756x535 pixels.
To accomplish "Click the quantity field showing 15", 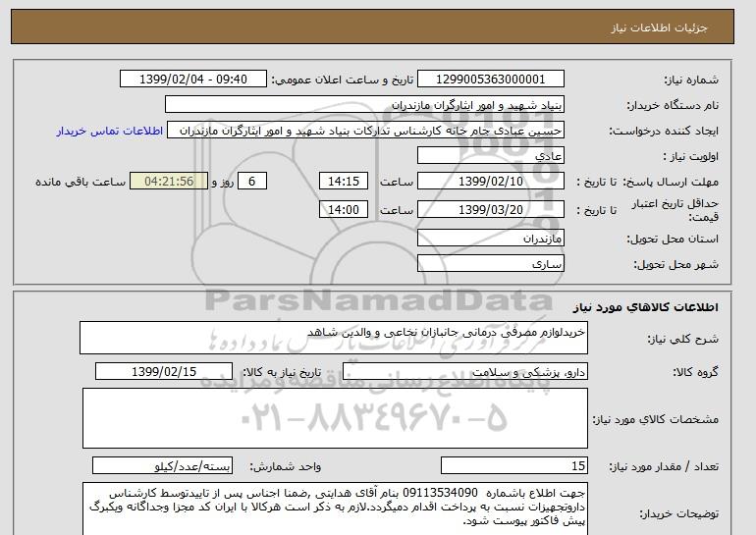I will pyautogui.click(x=513, y=466).
